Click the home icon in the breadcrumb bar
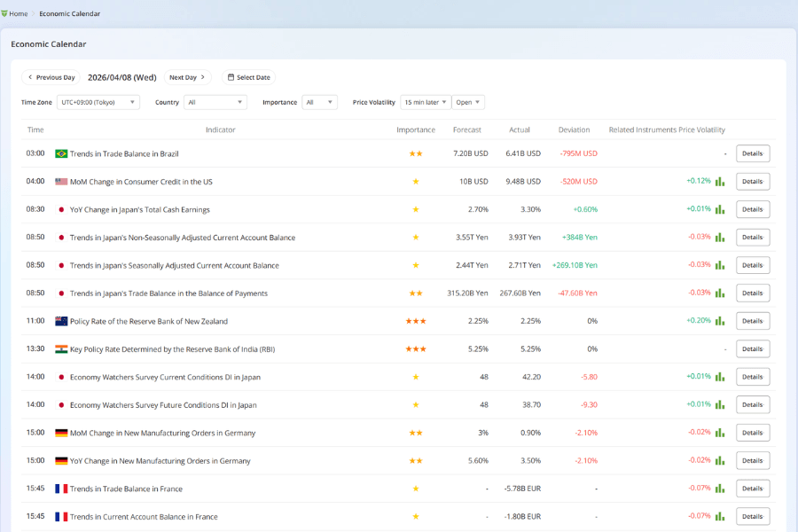 tap(6, 12)
